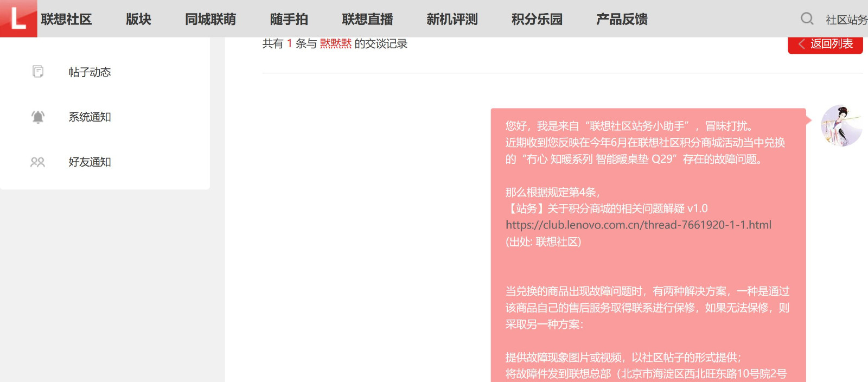Open the club.lenovo.com.cn thread URL
The height and width of the screenshot is (382, 868).
[x=639, y=225]
